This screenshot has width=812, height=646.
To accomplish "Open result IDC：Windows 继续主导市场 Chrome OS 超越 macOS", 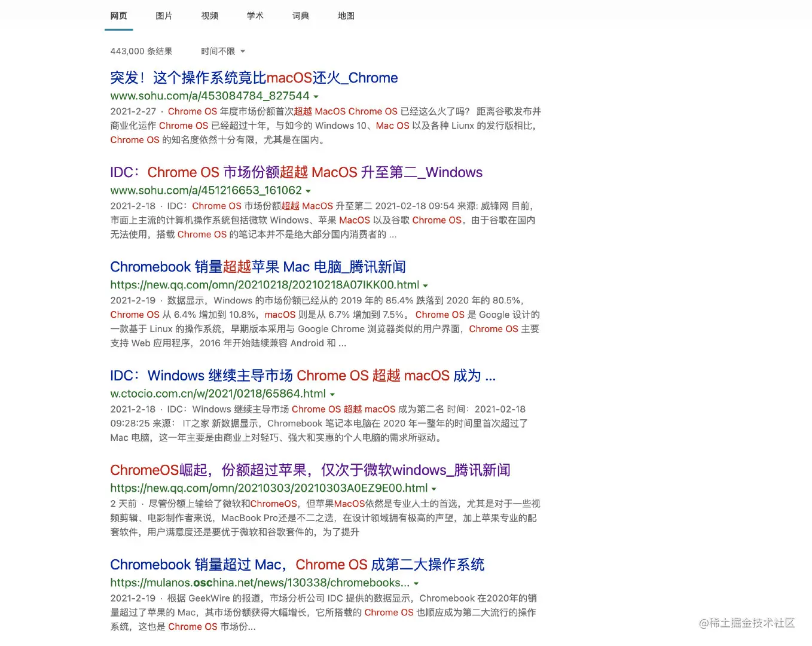I will (303, 376).
